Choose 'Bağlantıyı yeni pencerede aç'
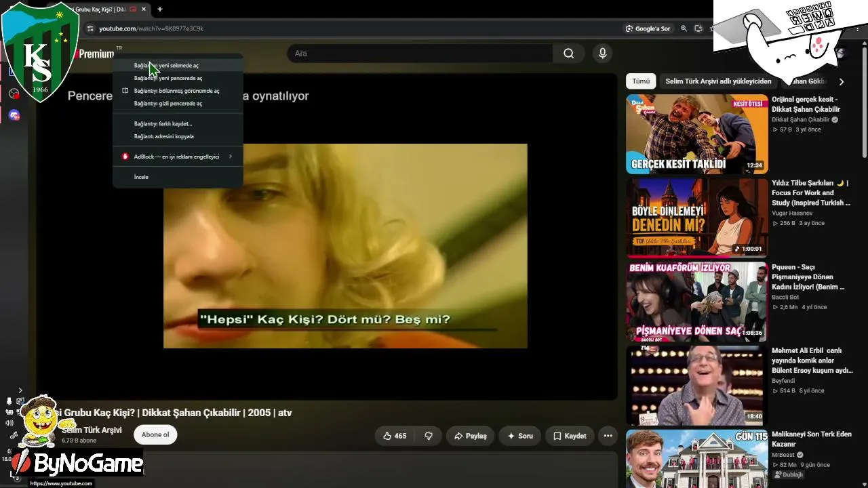The width and height of the screenshot is (868, 488). (178, 78)
